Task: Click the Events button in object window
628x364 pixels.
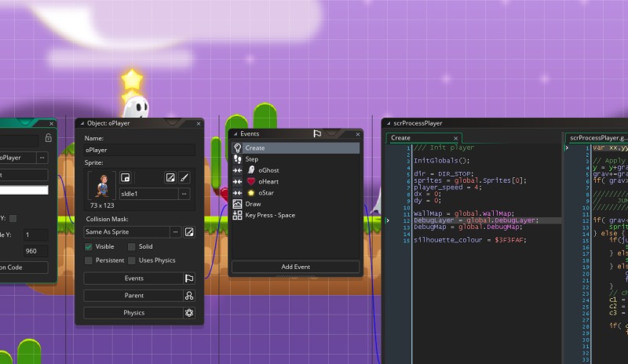Action: tap(133, 278)
